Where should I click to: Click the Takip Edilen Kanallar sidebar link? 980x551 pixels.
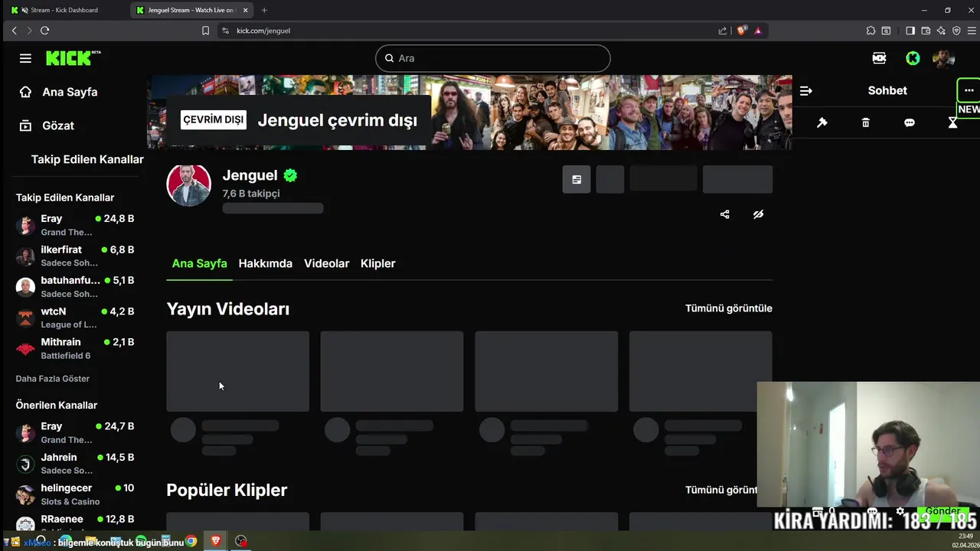(87, 159)
